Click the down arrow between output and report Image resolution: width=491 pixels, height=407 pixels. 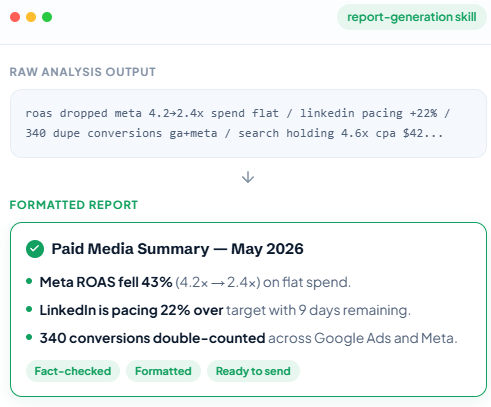click(248, 177)
